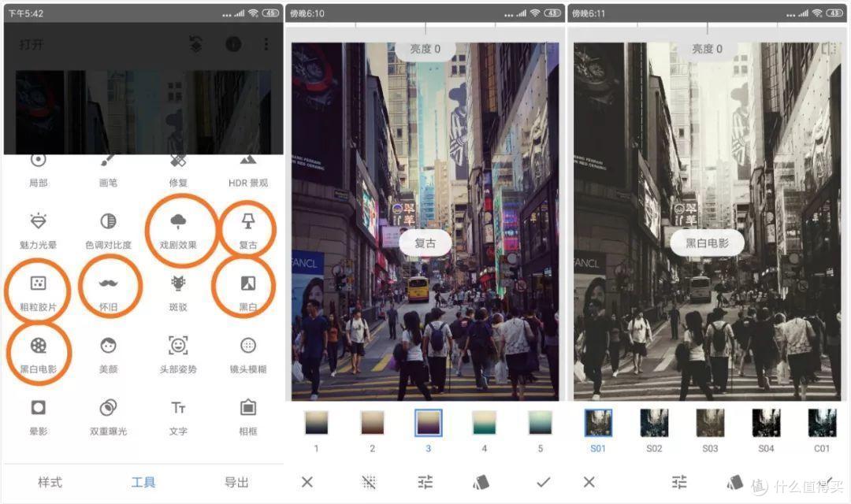Tap the 打开 button at top
This screenshot has width=851, height=504.
point(32,45)
